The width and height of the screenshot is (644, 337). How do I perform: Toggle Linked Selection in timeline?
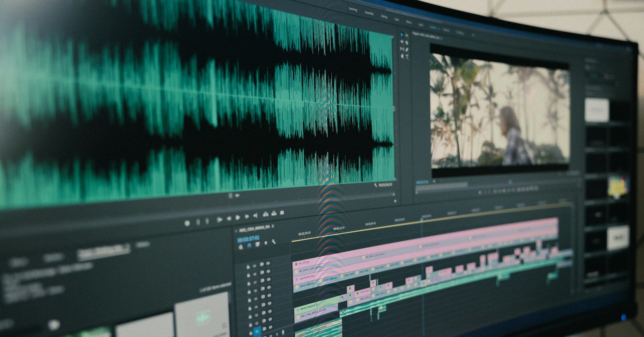coord(258,244)
